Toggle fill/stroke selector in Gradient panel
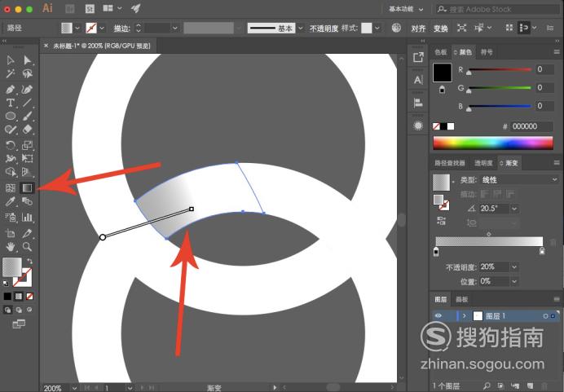 pyautogui.click(x=442, y=202)
